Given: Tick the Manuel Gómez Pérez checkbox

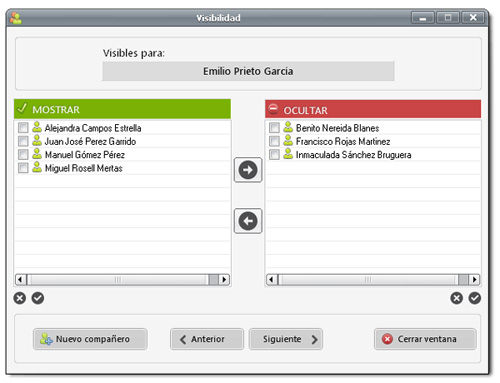Looking at the screenshot, I should tap(23, 155).
